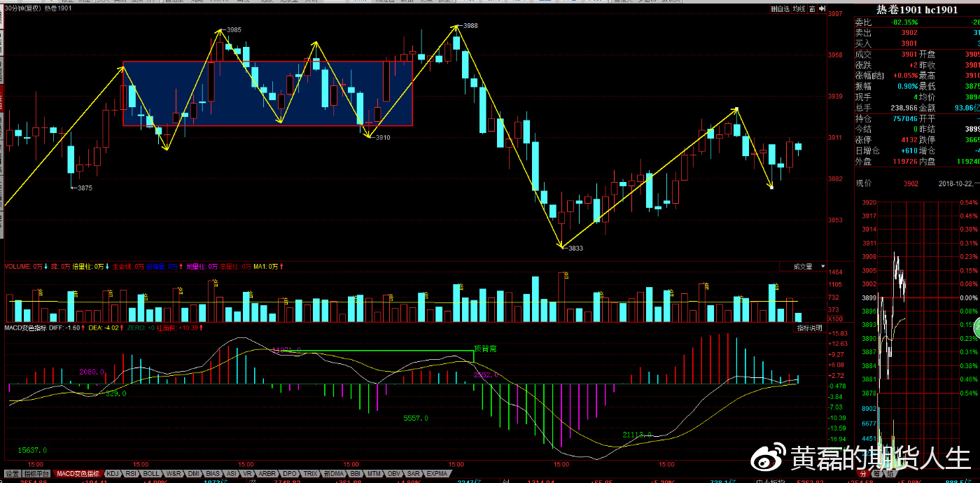
Task: Click the 3985 price high label
Action: click(x=234, y=30)
